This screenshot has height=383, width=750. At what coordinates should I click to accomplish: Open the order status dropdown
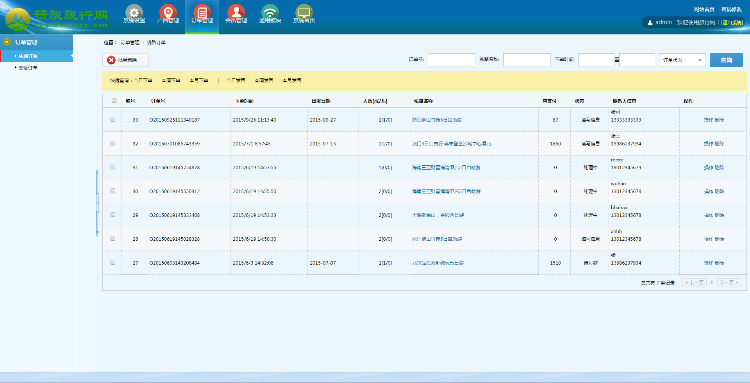[682, 60]
